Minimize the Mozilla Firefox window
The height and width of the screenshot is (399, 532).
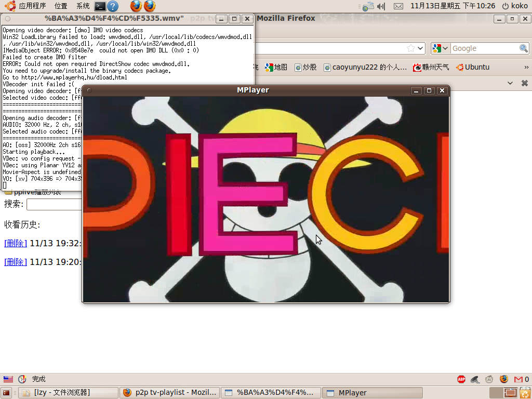[x=499, y=19]
